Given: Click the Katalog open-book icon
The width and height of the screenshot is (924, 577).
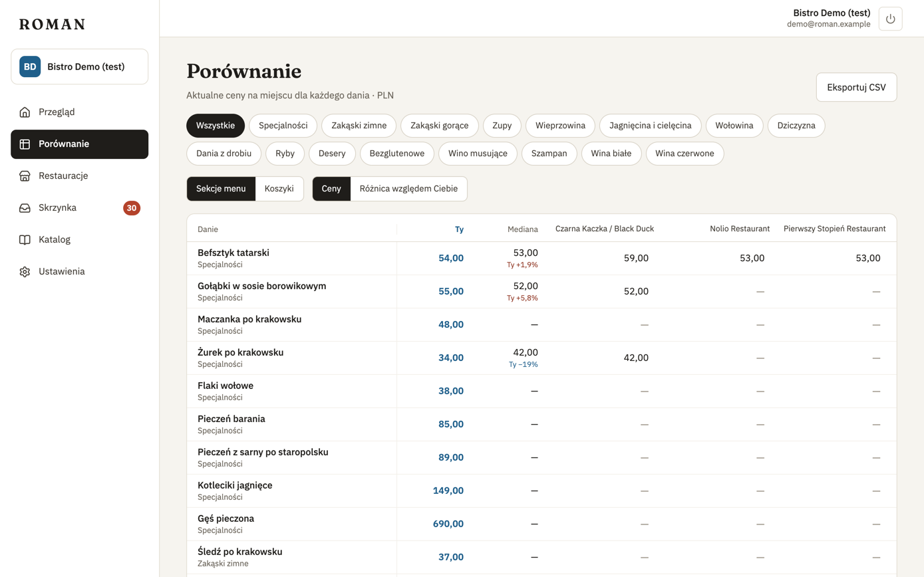Looking at the screenshot, I should click(x=25, y=239).
